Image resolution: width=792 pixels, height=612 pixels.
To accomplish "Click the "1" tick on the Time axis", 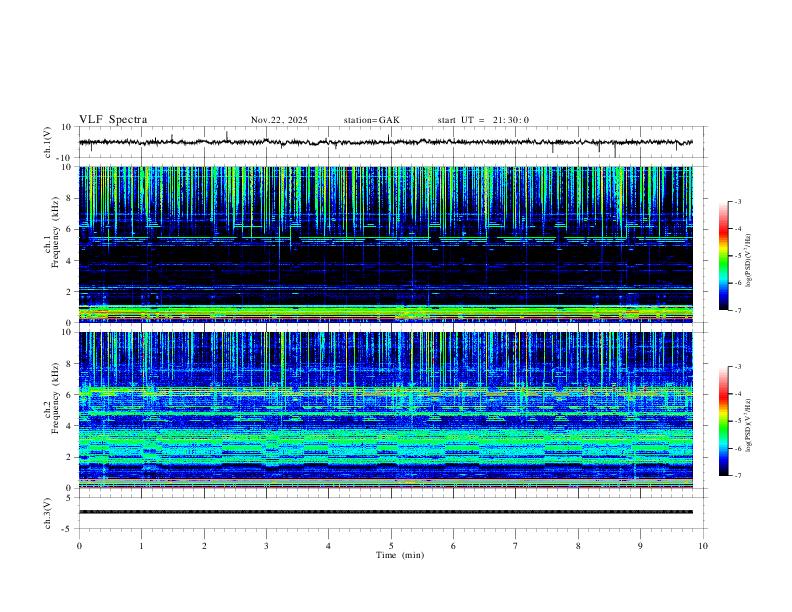I will tap(142, 546).
